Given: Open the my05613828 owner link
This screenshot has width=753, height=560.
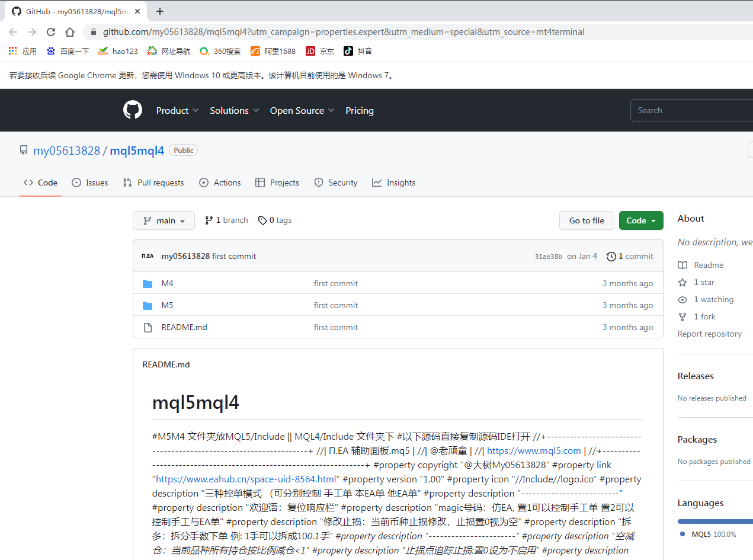Looking at the screenshot, I should [x=66, y=151].
